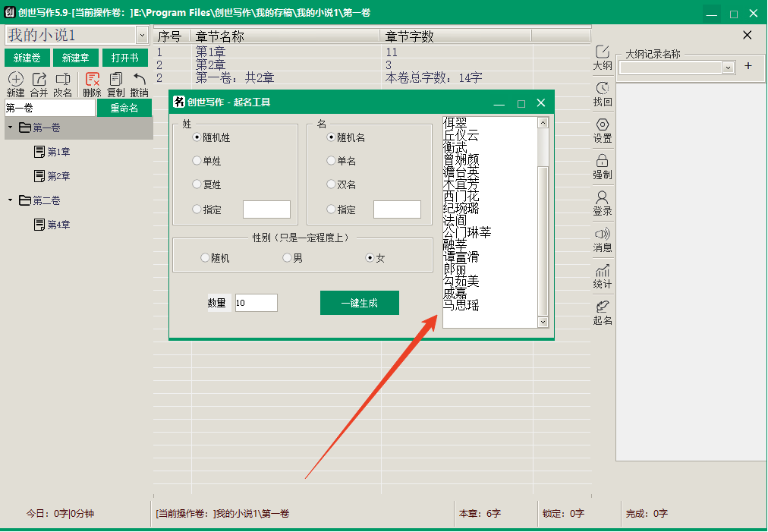Collapse the 第一卷 tree node
This screenshot has width=768, height=532.
pyautogui.click(x=10, y=127)
